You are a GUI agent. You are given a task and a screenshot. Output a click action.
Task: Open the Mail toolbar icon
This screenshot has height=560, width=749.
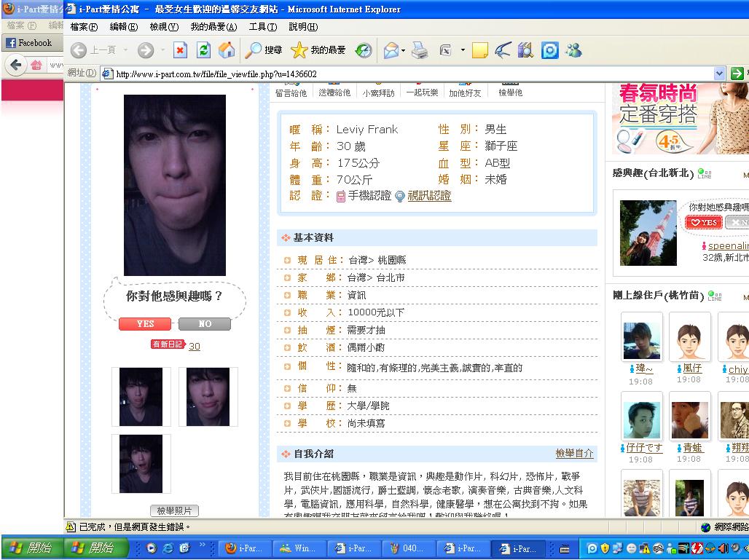(x=391, y=50)
